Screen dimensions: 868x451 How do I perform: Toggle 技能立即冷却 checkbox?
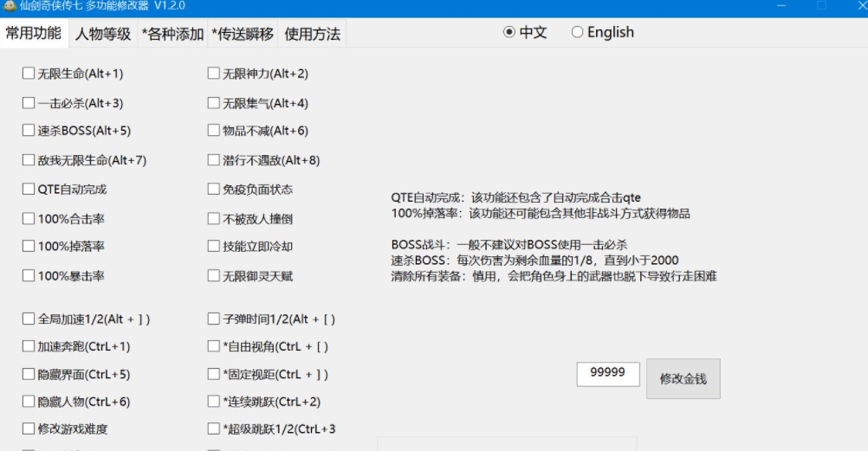pyautogui.click(x=213, y=246)
